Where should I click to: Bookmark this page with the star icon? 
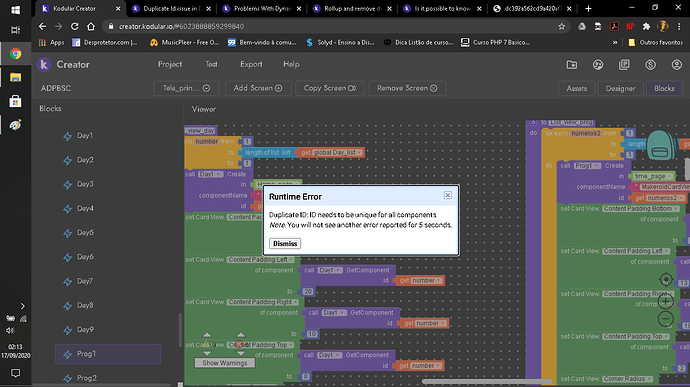pos(562,26)
